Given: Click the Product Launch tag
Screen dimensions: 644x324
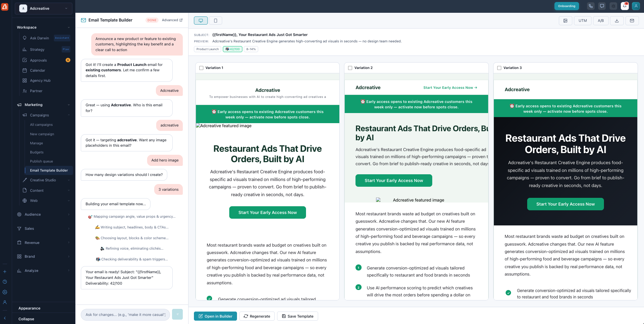Looking at the screenshot, I should pyautogui.click(x=208, y=49).
